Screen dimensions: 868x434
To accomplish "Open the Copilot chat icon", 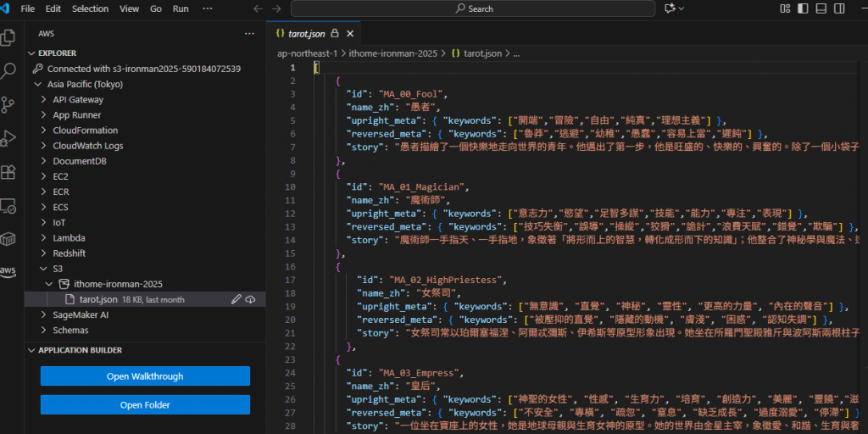I will click(x=670, y=8).
